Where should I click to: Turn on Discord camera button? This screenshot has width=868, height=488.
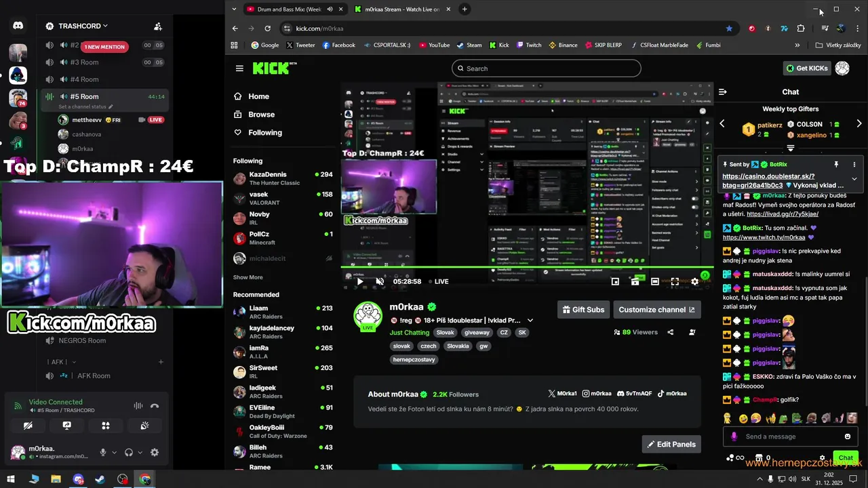pos(28,426)
